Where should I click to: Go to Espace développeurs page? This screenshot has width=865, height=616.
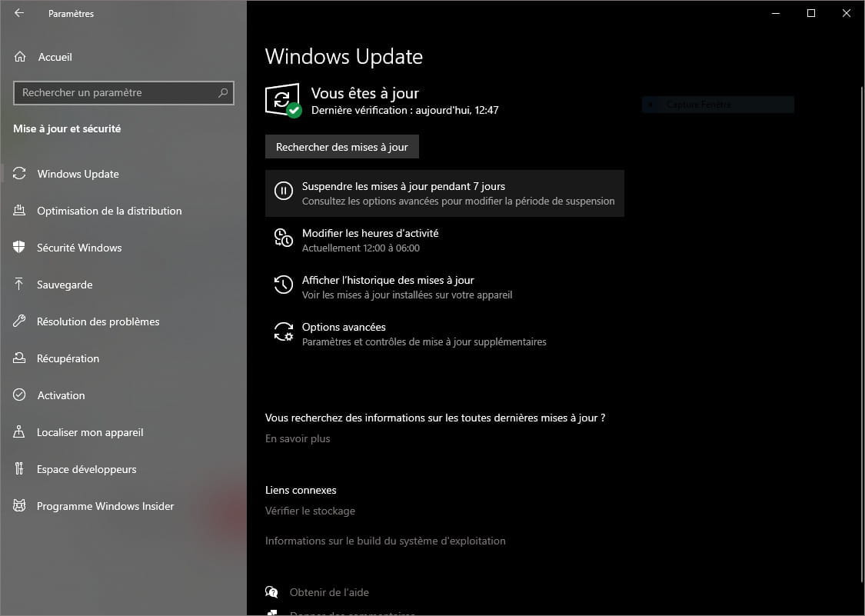coord(124,470)
